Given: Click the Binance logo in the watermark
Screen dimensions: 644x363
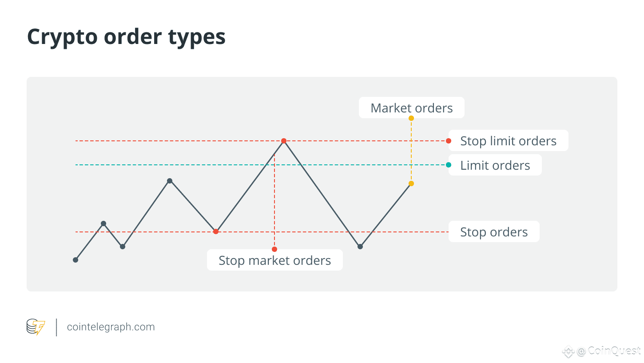Looking at the screenshot, I should click(568, 352).
